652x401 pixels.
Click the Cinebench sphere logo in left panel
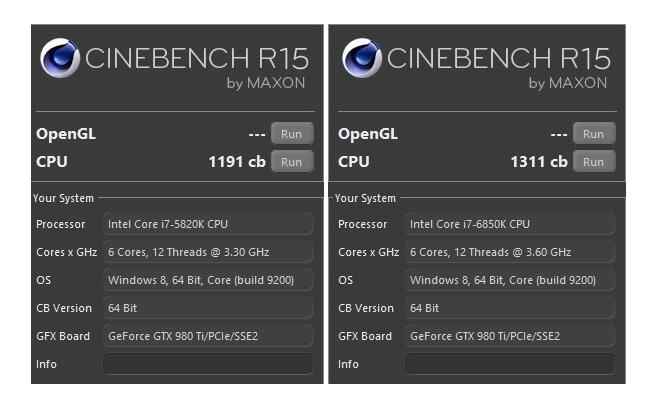(59, 58)
